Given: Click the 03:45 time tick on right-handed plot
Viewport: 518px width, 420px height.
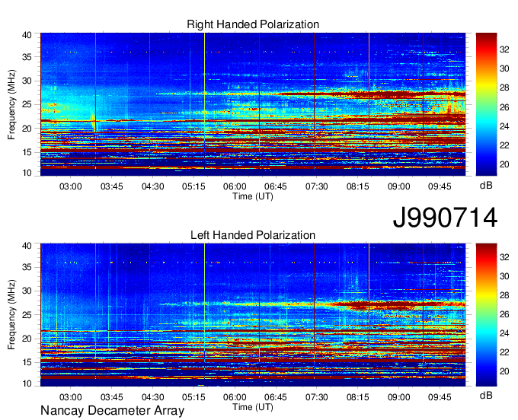Looking at the screenshot, I should point(112,186).
